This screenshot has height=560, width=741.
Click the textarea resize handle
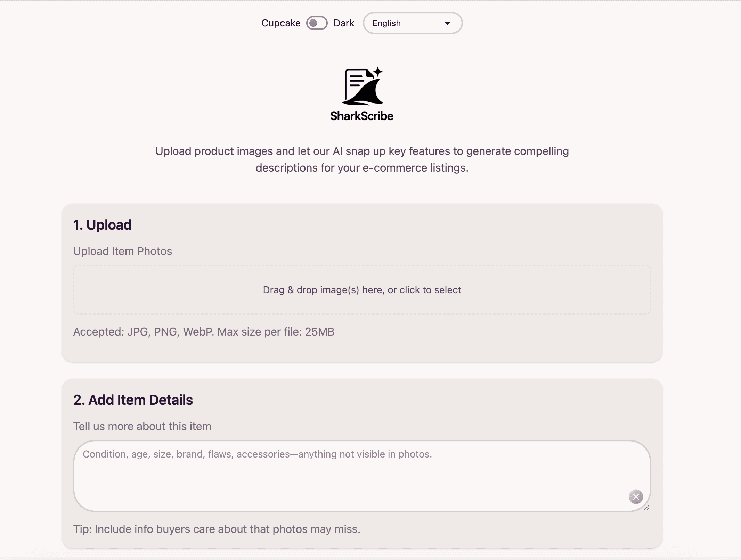tap(646, 508)
